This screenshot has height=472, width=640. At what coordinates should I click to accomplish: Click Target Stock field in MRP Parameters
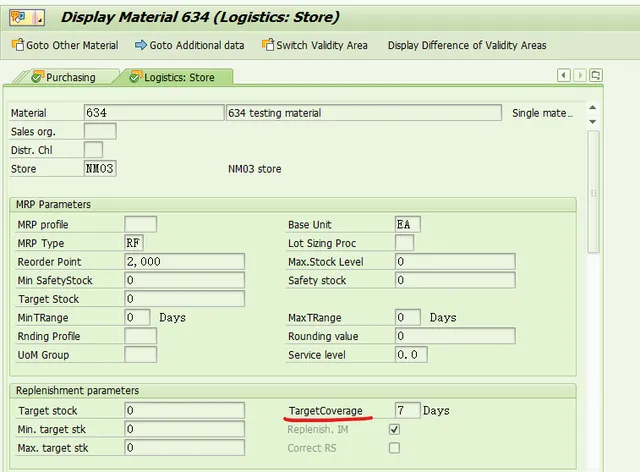(x=184, y=298)
